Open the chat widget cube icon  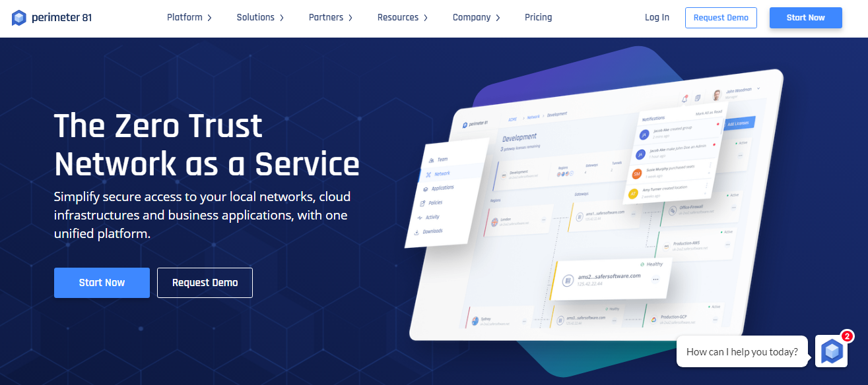point(832,351)
